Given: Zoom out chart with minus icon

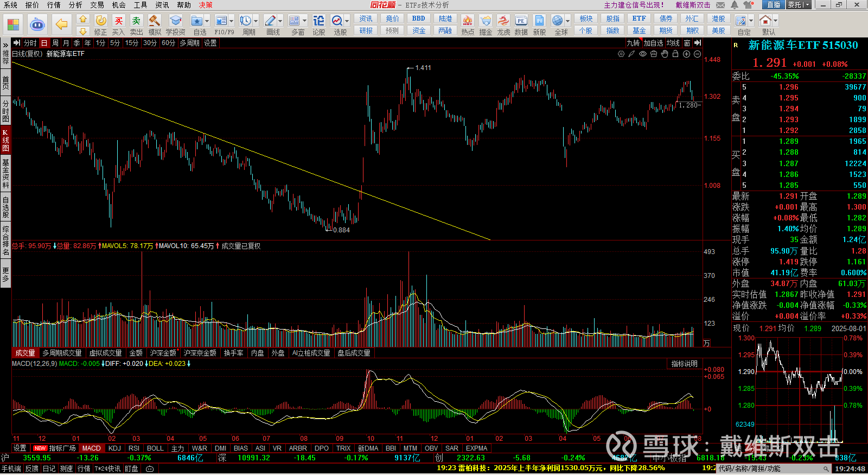Looking at the screenshot, I should click(x=697, y=54).
